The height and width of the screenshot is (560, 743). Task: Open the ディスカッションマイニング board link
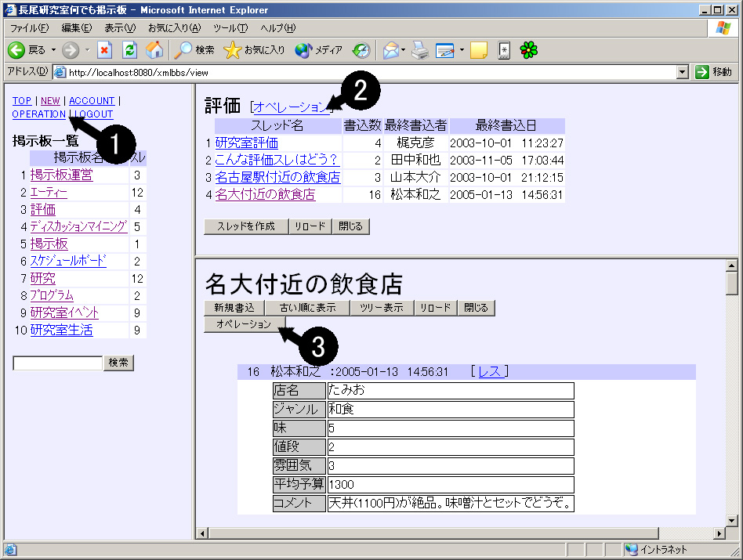[x=78, y=226]
